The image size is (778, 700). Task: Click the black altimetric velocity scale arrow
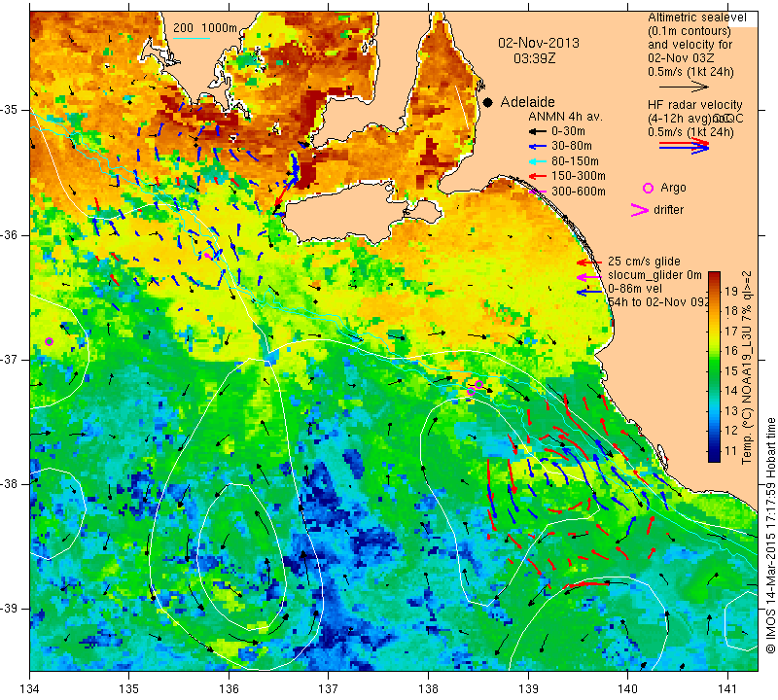(685, 87)
